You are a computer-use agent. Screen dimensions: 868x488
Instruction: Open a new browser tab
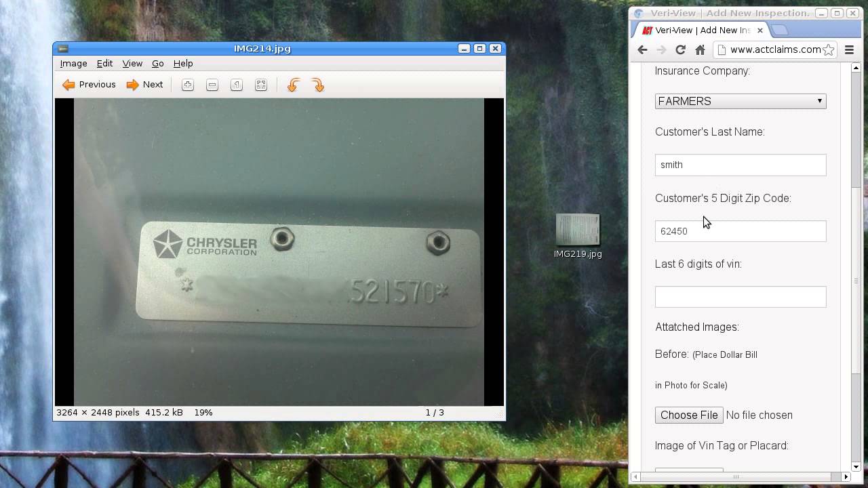coord(780,30)
